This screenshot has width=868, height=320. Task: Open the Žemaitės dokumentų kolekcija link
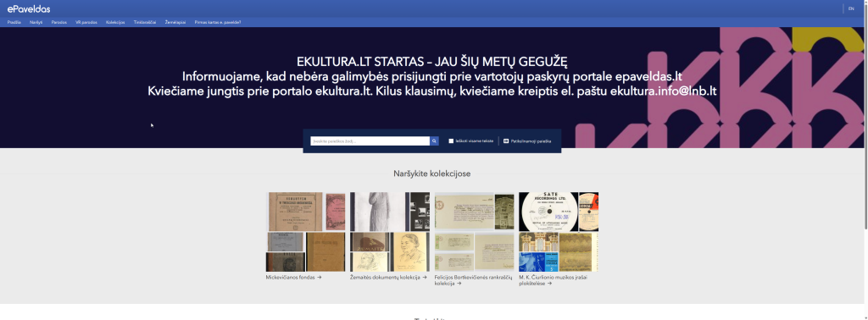pos(388,278)
